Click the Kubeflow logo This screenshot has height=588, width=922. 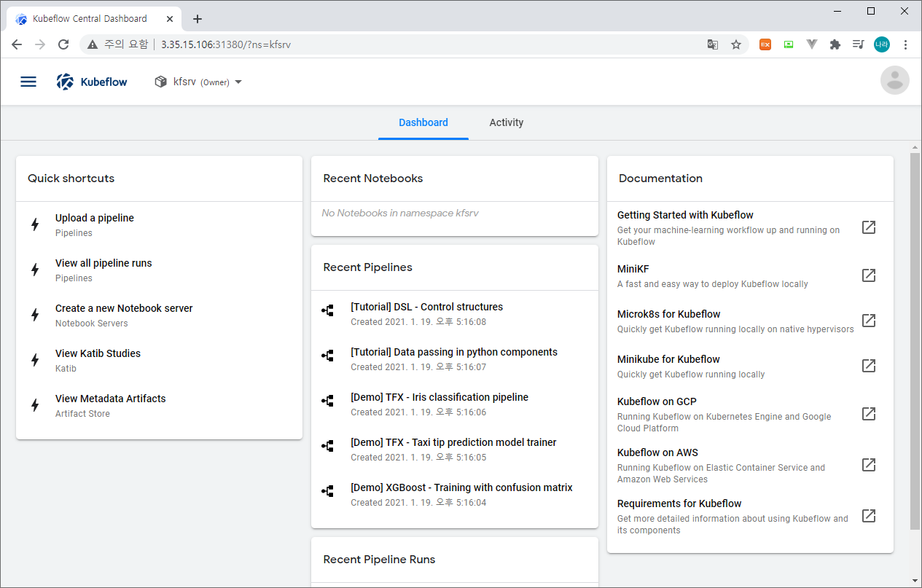(92, 82)
